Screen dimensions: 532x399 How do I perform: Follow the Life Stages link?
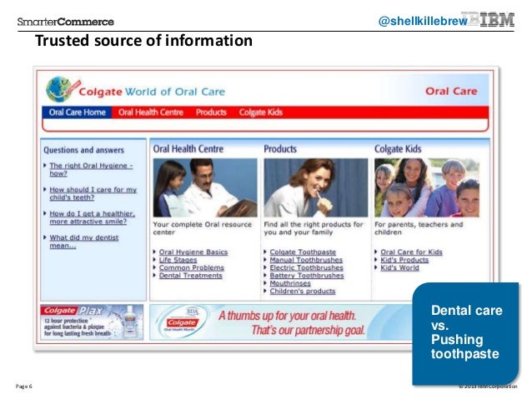coord(178,260)
